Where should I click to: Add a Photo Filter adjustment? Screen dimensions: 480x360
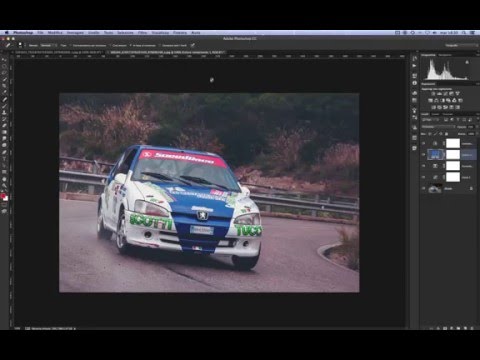(448, 101)
